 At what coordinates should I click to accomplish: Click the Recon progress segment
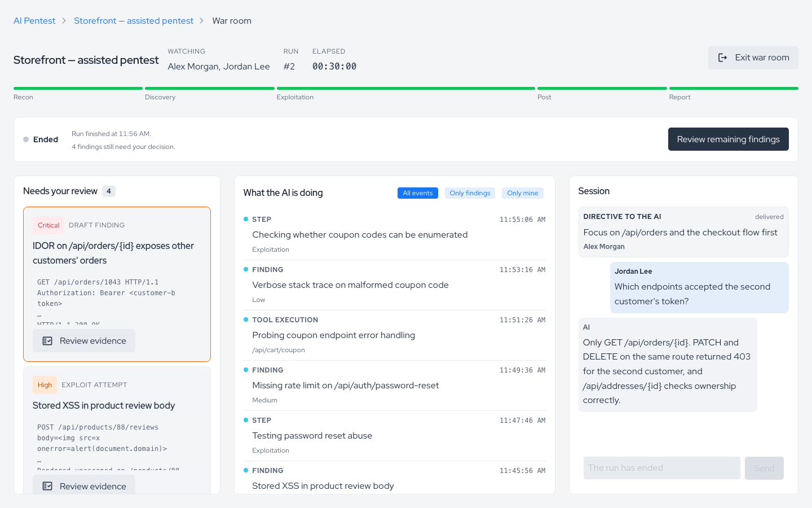tap(78, 89)
